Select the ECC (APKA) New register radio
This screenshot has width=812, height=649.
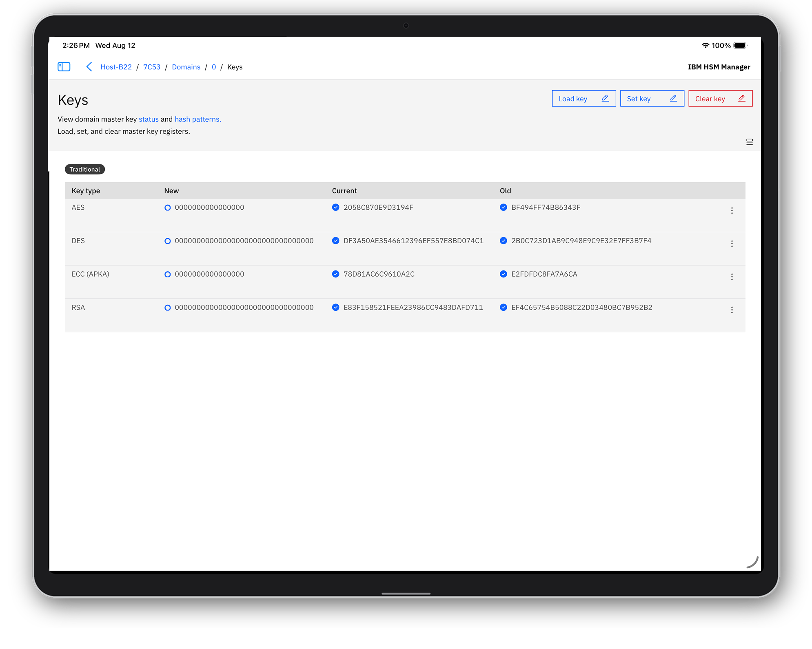click(167, 275)
